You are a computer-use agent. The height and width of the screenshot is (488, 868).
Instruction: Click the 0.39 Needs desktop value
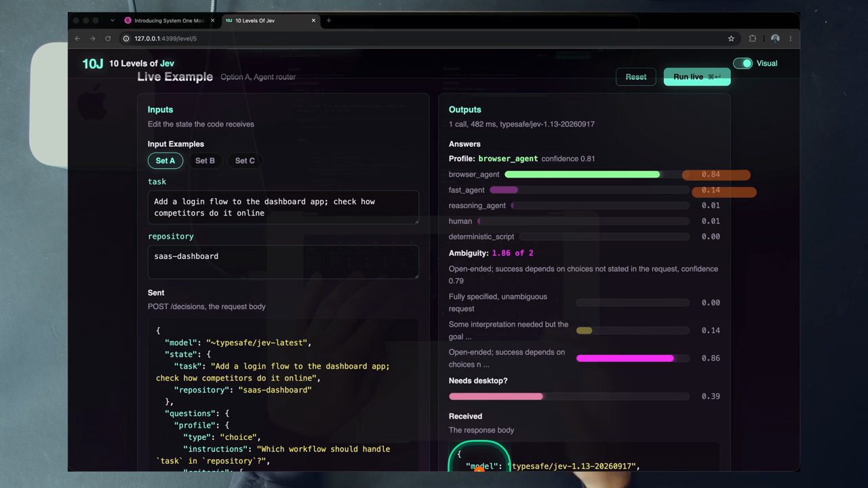click(x=711, y=396)
